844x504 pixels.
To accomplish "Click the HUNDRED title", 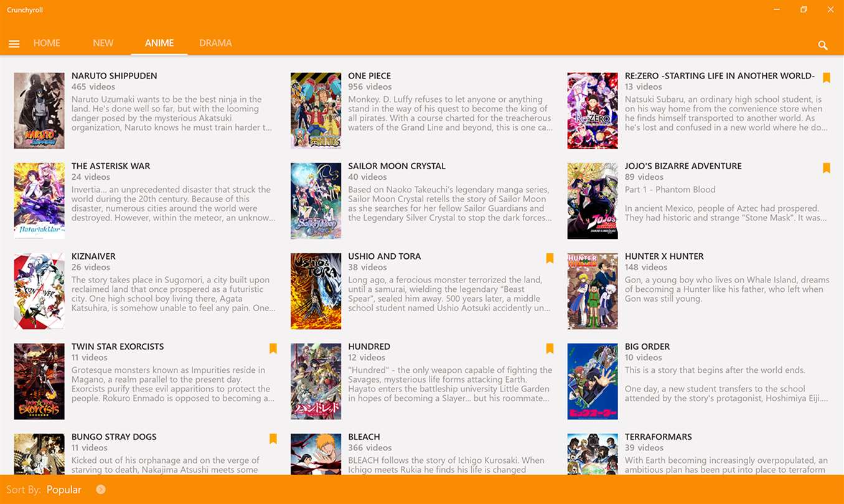I will pos(369,347).
